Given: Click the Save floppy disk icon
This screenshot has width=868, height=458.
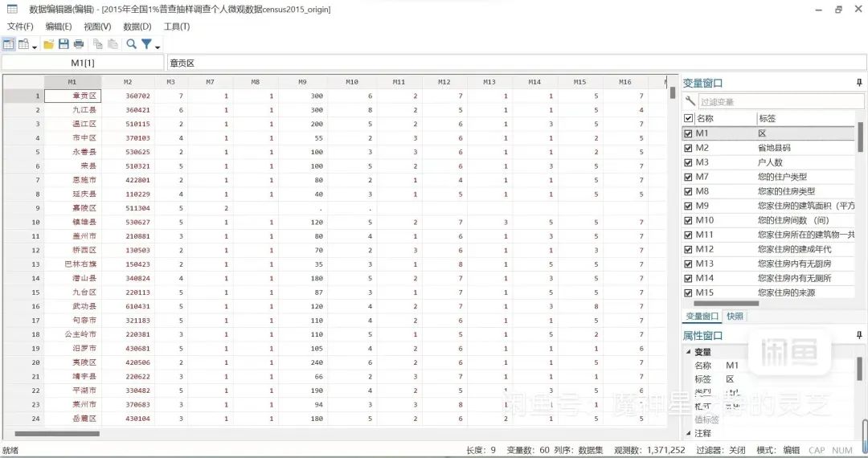Looking at the screenshot, I should tap(63, 44).
